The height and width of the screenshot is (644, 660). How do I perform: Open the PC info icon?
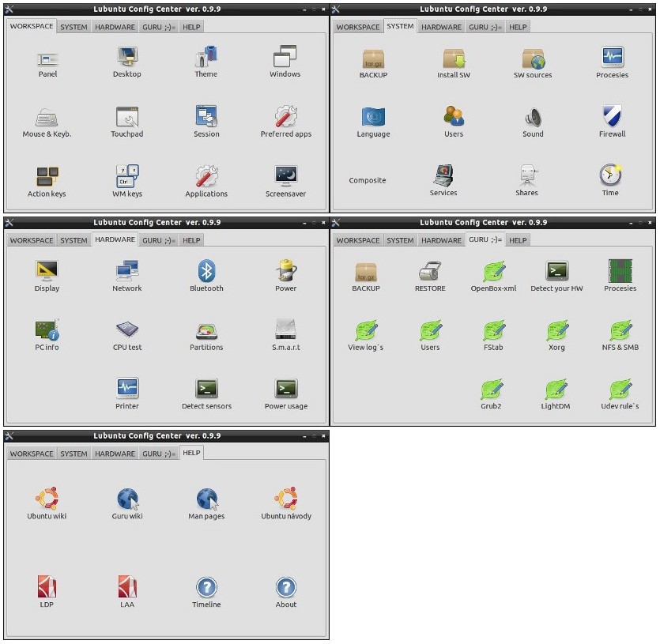click(47, 330)
